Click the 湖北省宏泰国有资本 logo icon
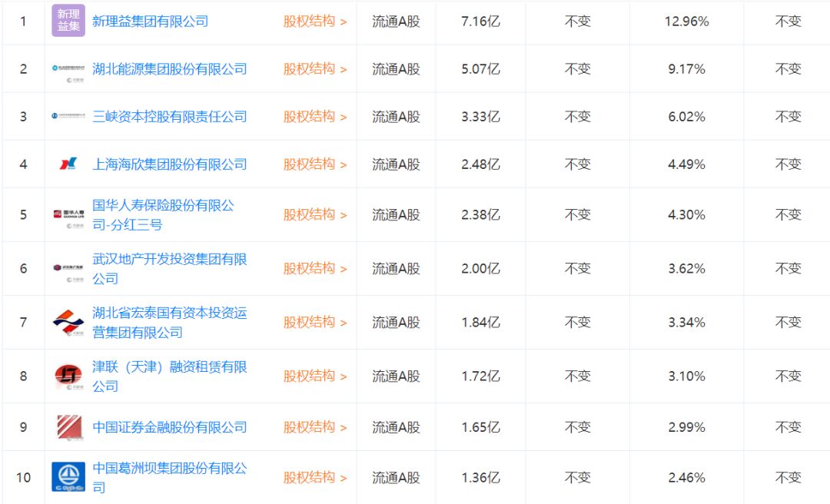Image resolution: width=830 pixels, height=504 pixels. (68, 322)
